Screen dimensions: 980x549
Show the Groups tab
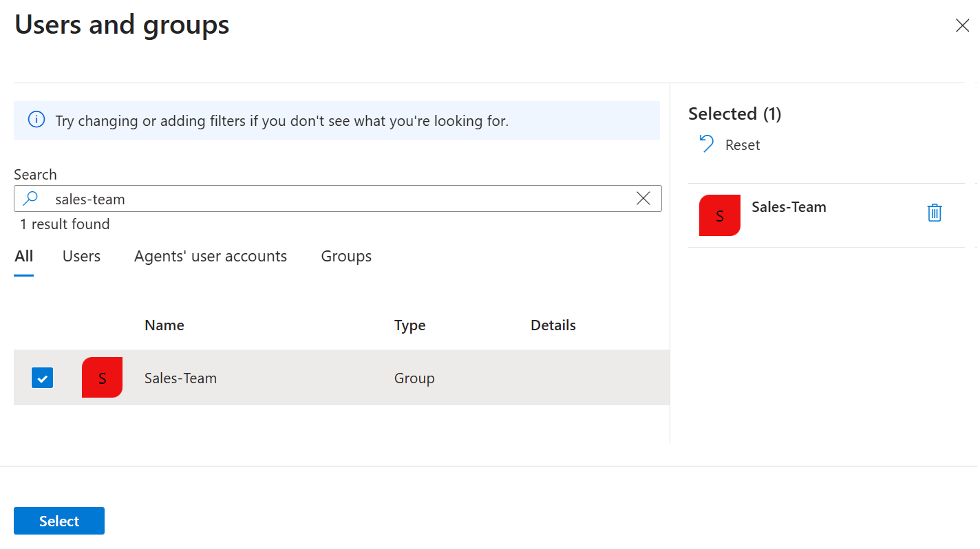point(346,257)
